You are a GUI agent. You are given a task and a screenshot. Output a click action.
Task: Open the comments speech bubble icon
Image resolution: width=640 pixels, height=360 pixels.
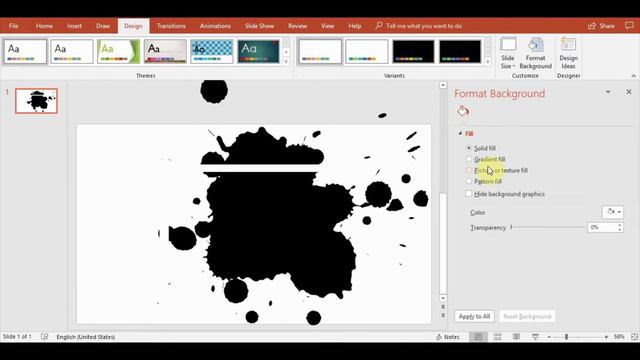(x=629, y=25)
